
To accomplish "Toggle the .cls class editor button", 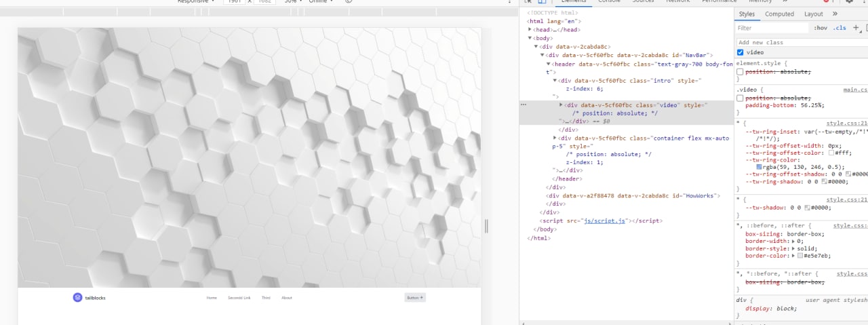I will pyautogui.click(x=840, y=28).
